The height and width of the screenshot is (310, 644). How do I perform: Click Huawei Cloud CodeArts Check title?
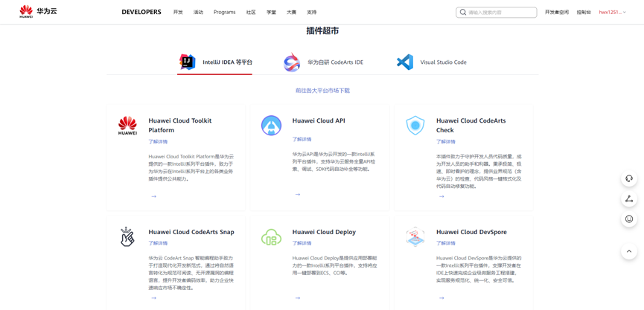[x=471, y=126]
